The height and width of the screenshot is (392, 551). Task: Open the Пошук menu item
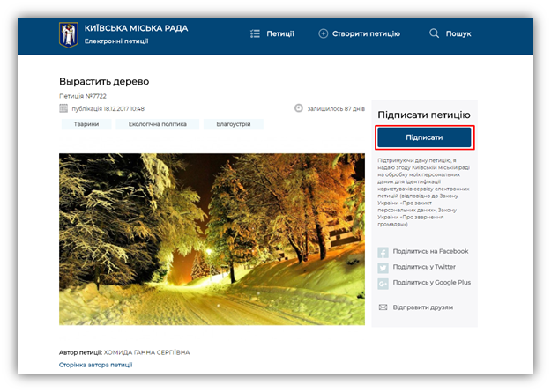(458, 33)
